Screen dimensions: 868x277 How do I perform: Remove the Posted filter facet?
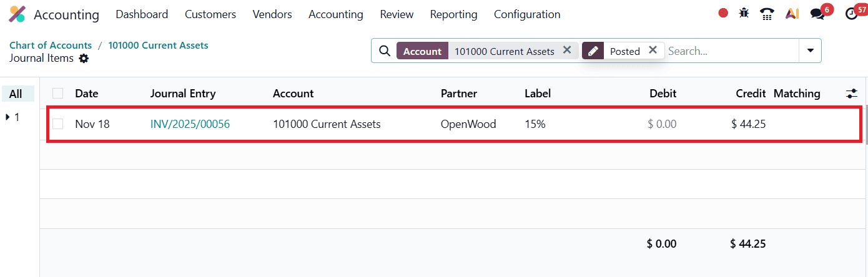[653, 50]
